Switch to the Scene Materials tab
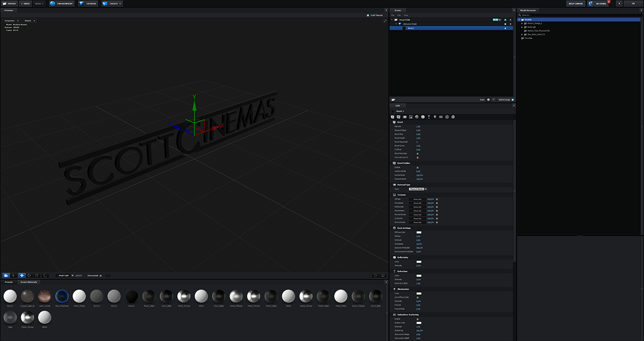Screen dimensions: 644x341 (x=29, y=282)
